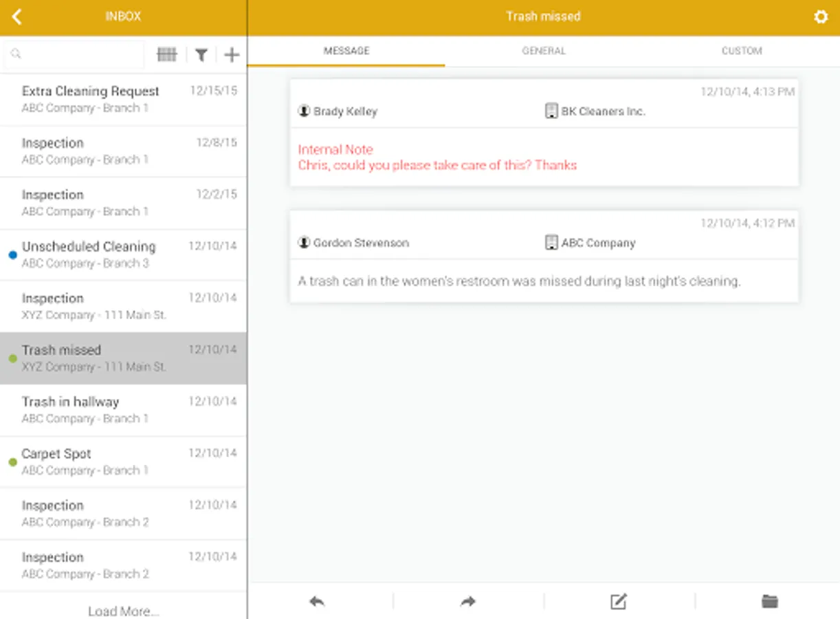Viewport: 840px width, 619px height.
Task: Open the barcode scanner icon
Action: click(167, 54)
